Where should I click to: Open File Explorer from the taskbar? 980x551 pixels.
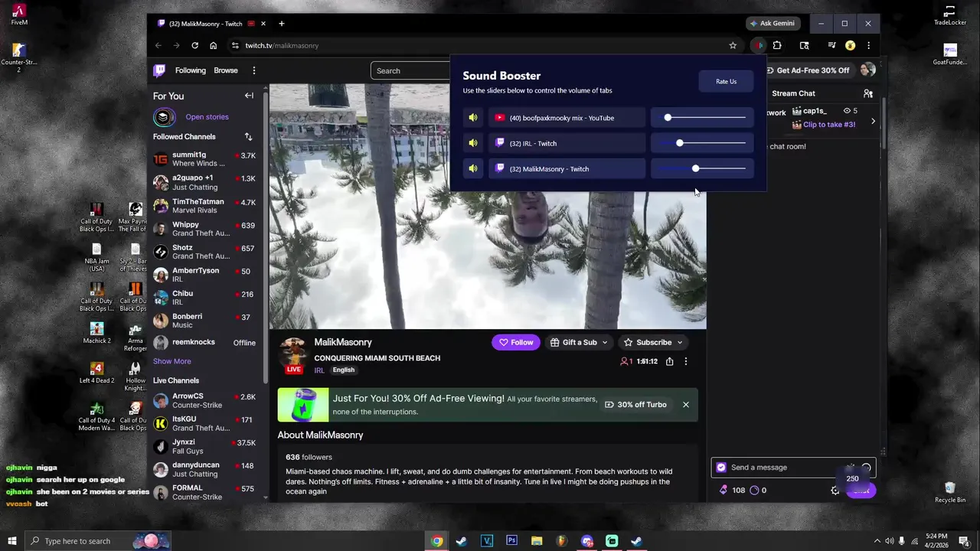coord(537,541)
